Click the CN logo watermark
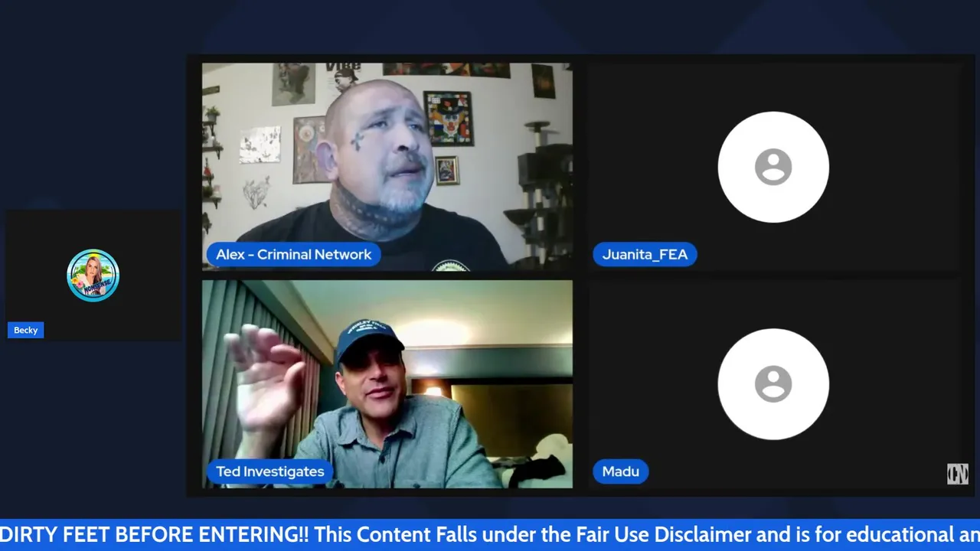Viewport: 980px width, 551px height. point(957,474)
